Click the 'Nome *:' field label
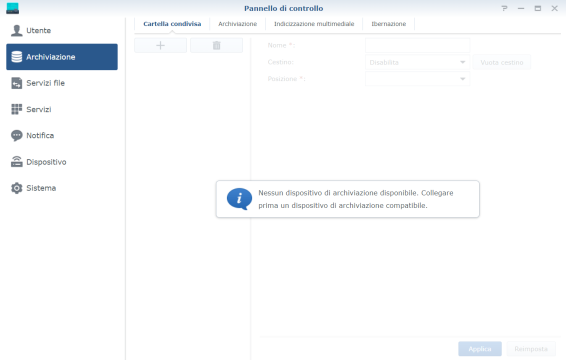 click(282, 45)
